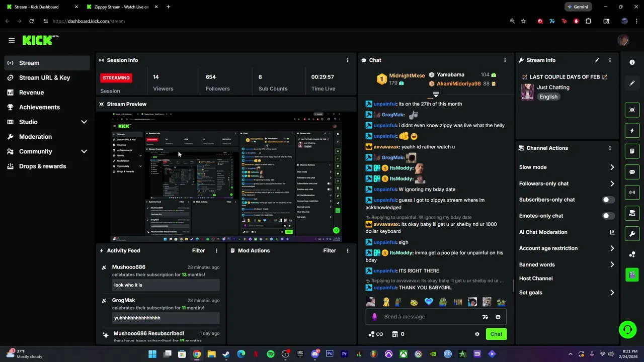Toggle Emotes-only chat switch

608,216
